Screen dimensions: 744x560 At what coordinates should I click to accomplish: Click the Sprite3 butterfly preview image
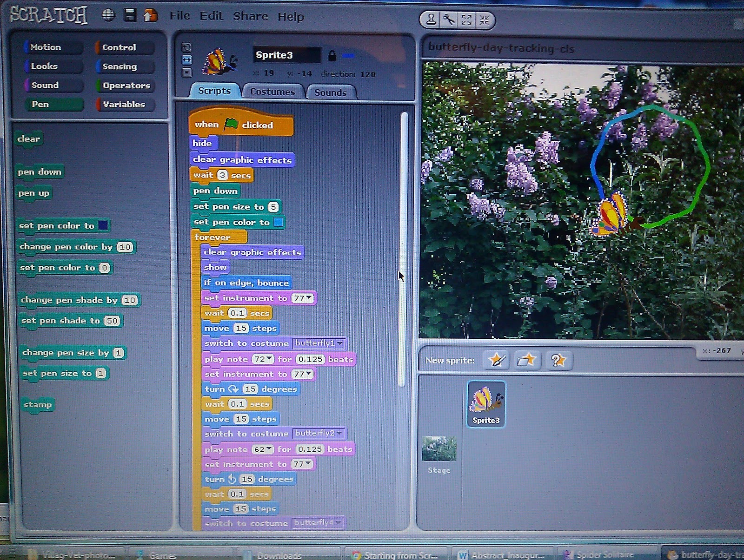[219, 61]
